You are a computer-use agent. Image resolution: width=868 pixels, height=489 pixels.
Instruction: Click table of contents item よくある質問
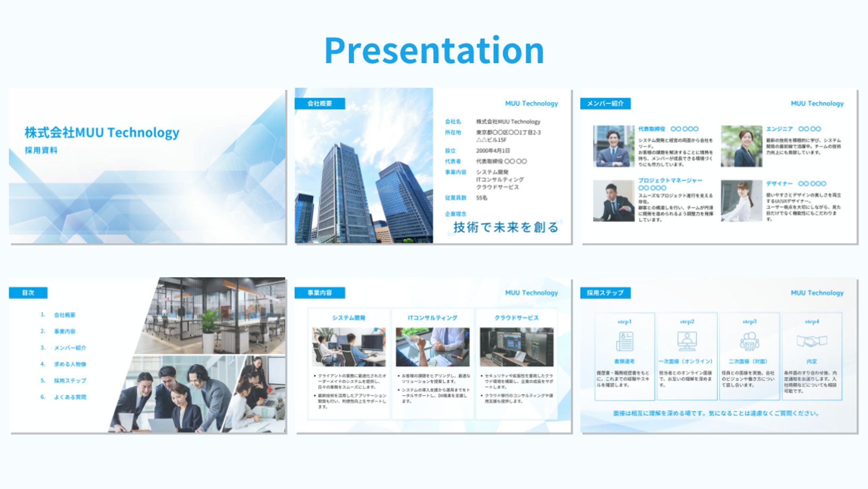pyautogui.click(x=70, y=397)
